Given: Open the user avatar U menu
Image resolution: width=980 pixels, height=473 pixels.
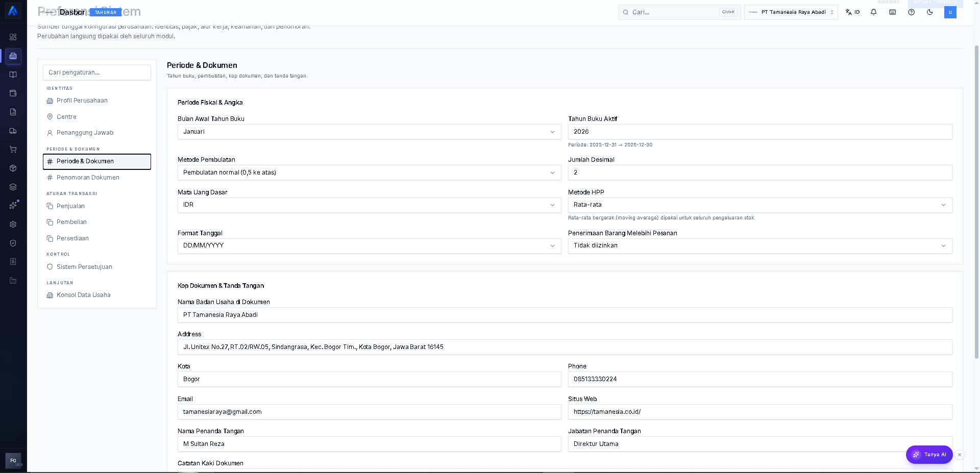Looking at the screenshot, I should click(x=950, y=12).
